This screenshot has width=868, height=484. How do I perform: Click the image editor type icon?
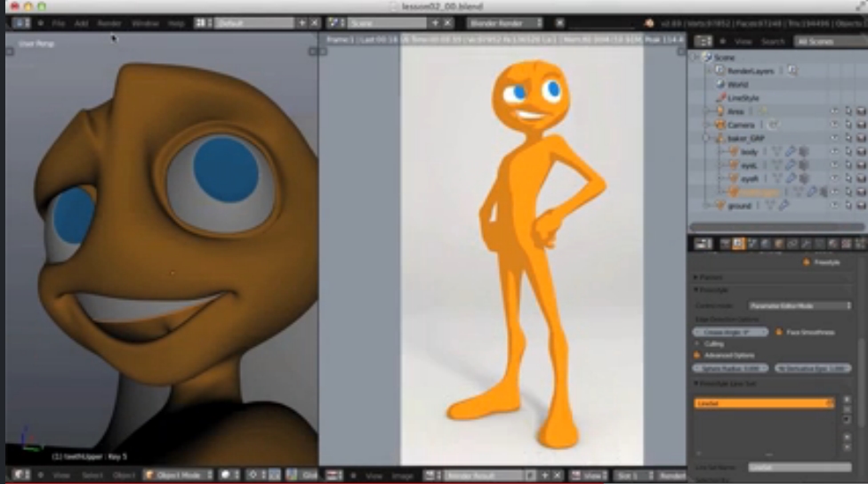pyautogui.click(x=334, y=475)
